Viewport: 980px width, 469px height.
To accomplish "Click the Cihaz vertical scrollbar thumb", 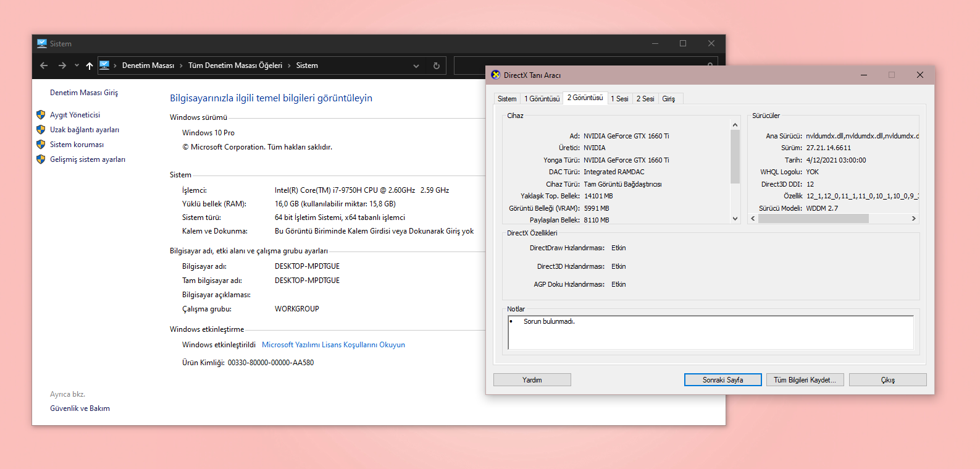I will coord(735,157).
